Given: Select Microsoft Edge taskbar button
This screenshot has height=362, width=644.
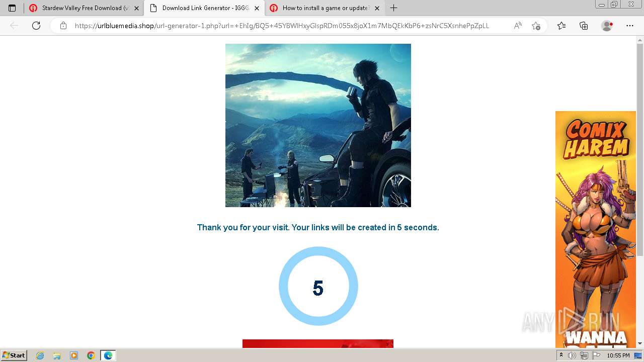Looking at the screenshot, I should point(108,355).
